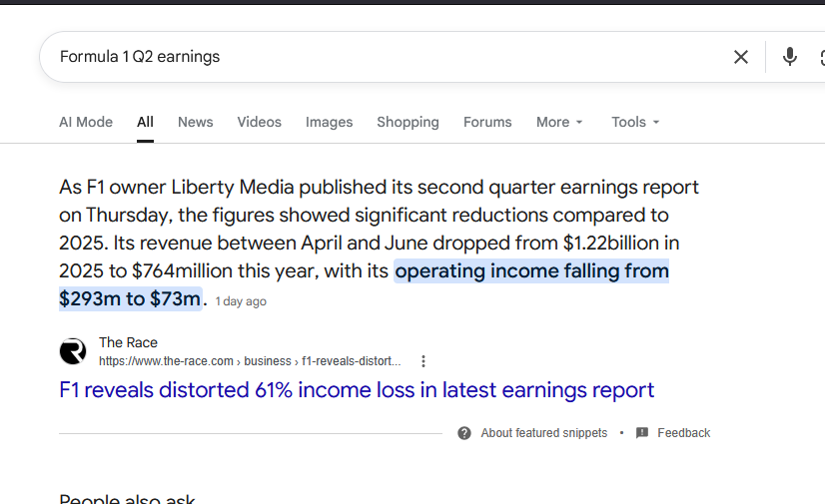825x504 pixels.
Task: Open the 'F1 reveals distorted 61% income loss' article
Action: pos(357,390)
